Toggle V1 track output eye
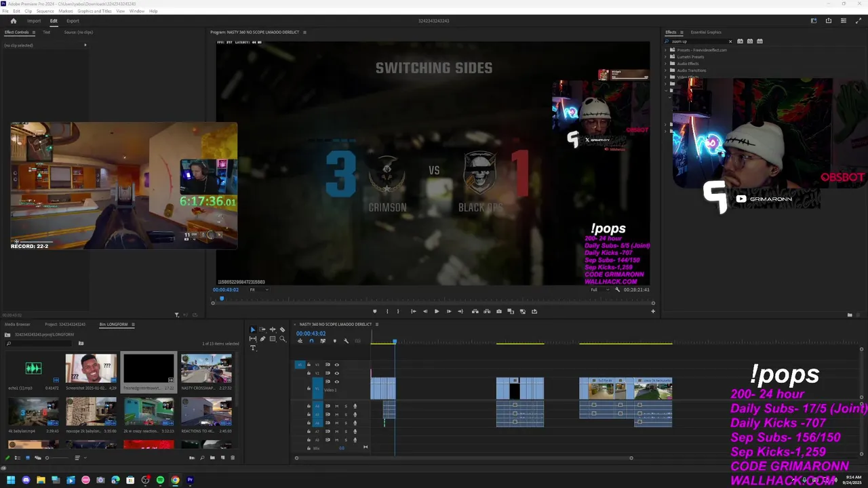This screenshot has width=868, height=488. [336, 382]
